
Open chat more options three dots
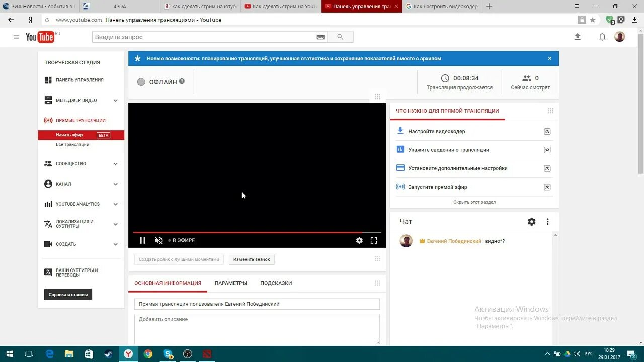[548, 222]
